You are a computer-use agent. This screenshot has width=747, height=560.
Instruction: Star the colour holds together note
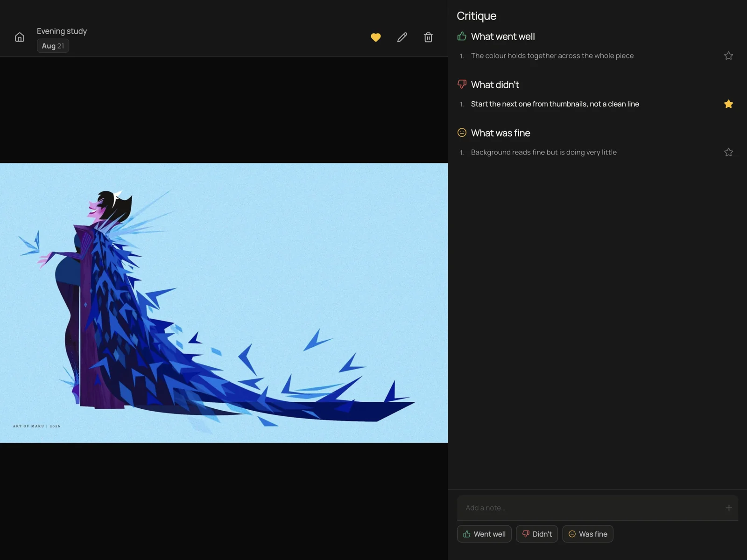pyautogui.click(x=728, y=56)
